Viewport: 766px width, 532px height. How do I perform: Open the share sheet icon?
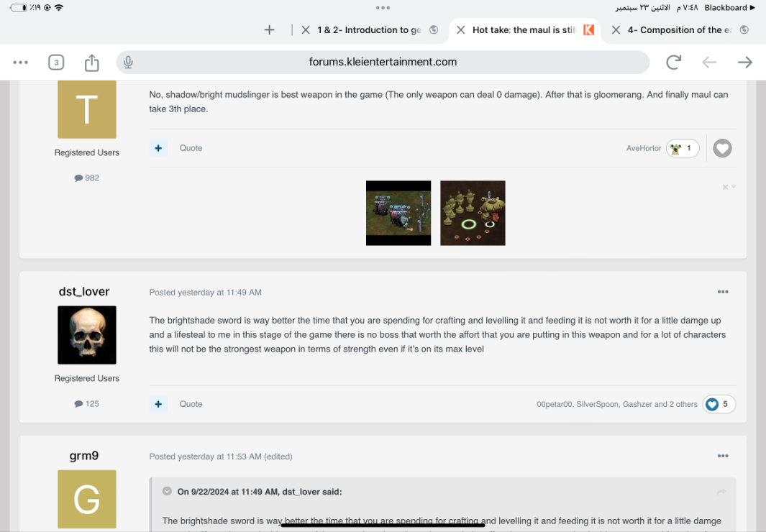pyautogui.click(x=92, y=63)
